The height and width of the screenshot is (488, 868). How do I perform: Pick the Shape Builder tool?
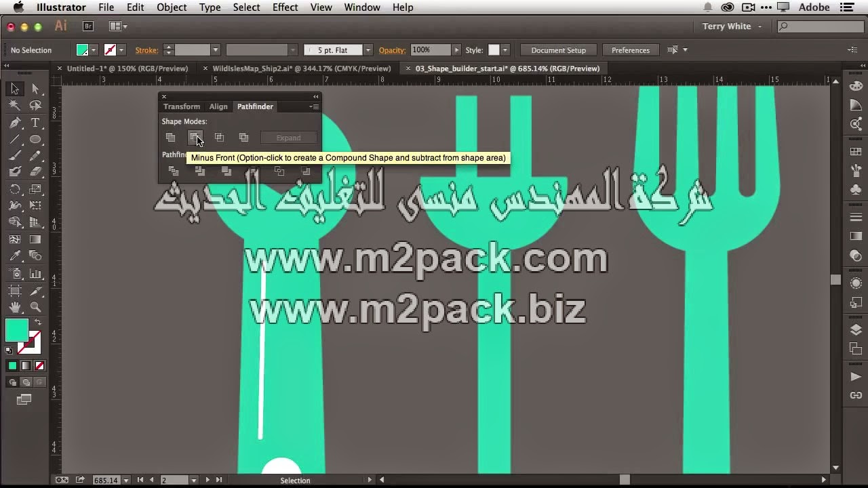tap(15, 223)
